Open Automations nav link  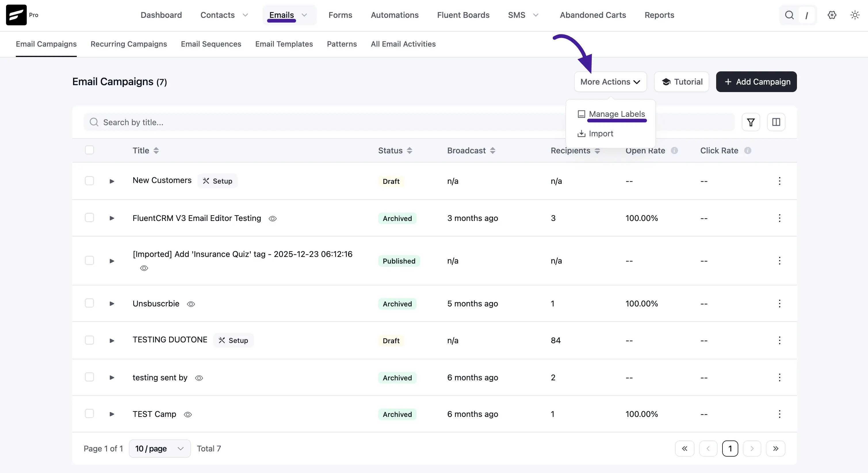point(395,15)
